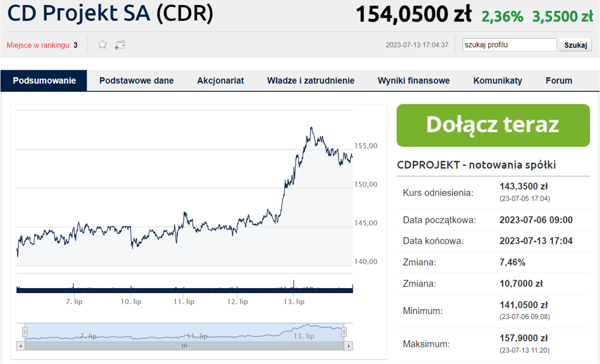This screenshot has height=364, width=600.
Task: Click right arrow of chart navigator scrollbar
Action: point(348,346)
